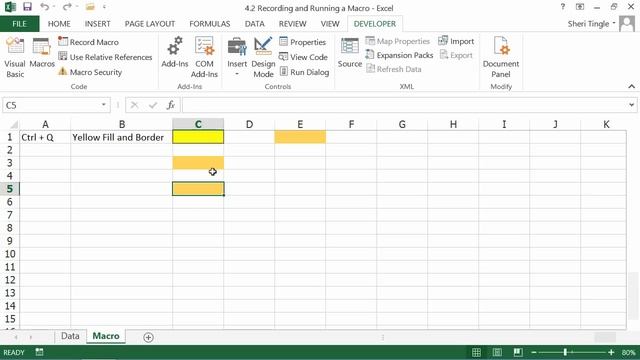Open the Macros list

42,53
